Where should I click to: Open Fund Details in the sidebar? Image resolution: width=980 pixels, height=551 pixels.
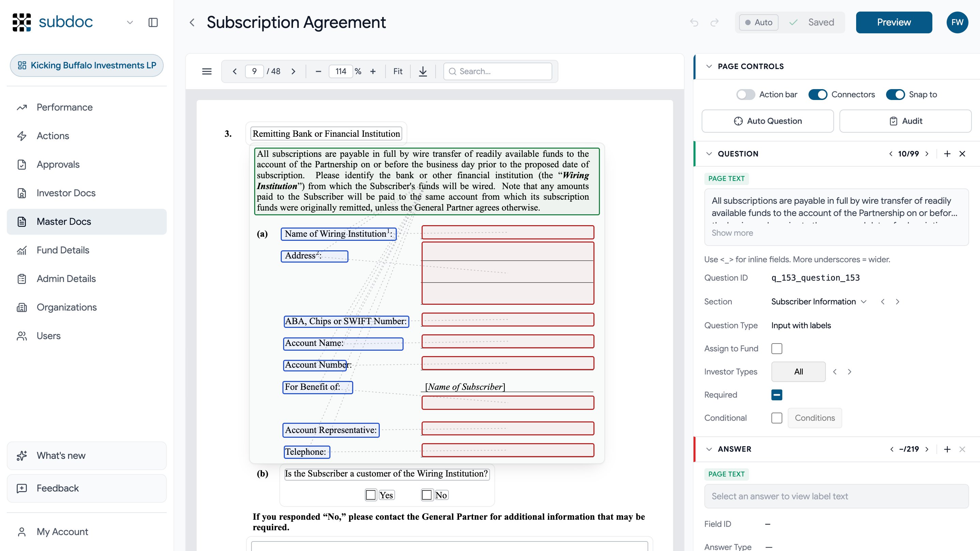click(87, 250)
